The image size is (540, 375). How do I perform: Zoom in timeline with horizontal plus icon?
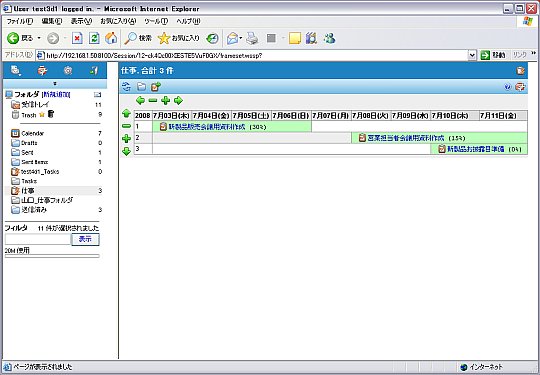(x=166, y=101)
